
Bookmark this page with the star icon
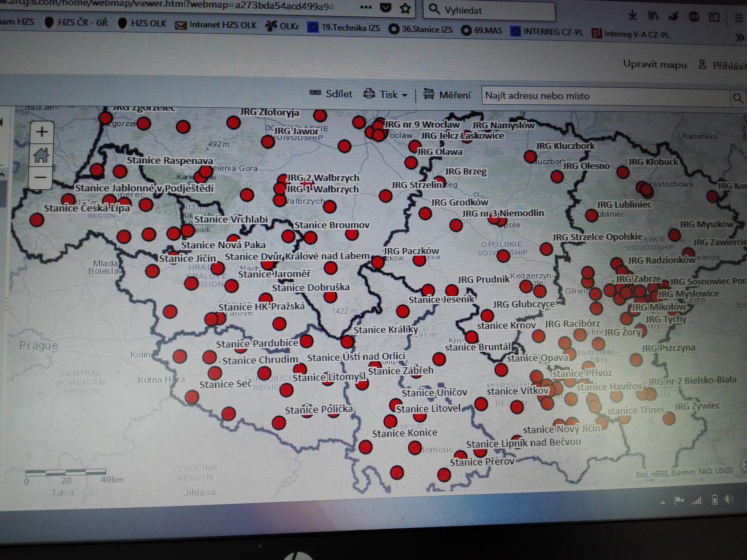[405, 8]
